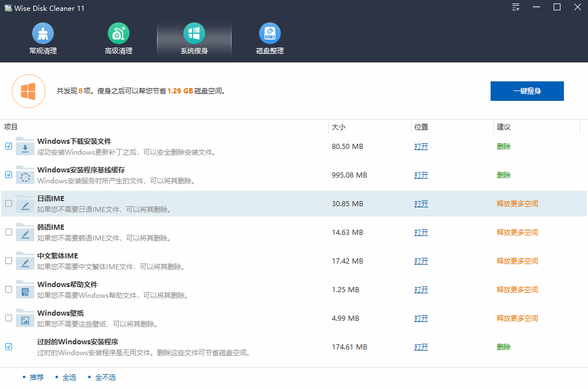Uncheck Windows安装程序基线缓存 checkbox

(x=9, y=175)
